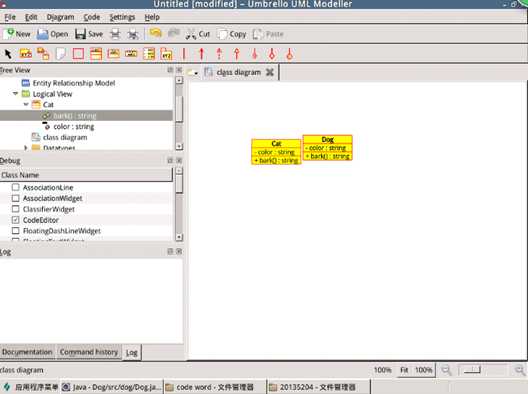Select the arrow pointer tool
Screen dimensions: 528x394
8,54
